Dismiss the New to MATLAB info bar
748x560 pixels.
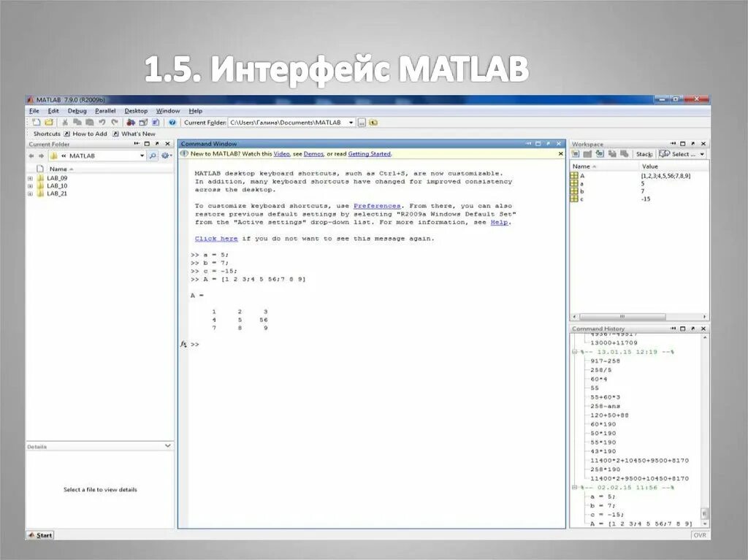tap(560, 153)
